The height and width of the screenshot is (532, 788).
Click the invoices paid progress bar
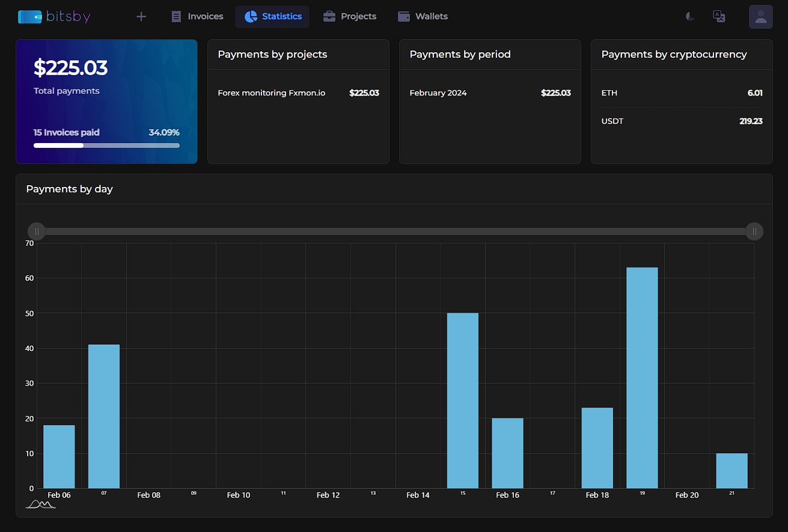[x=106, y=145]
